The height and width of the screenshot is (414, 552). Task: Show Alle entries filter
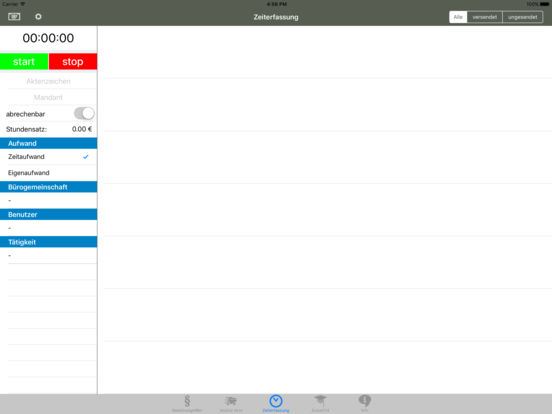click(x=458, y=17)
